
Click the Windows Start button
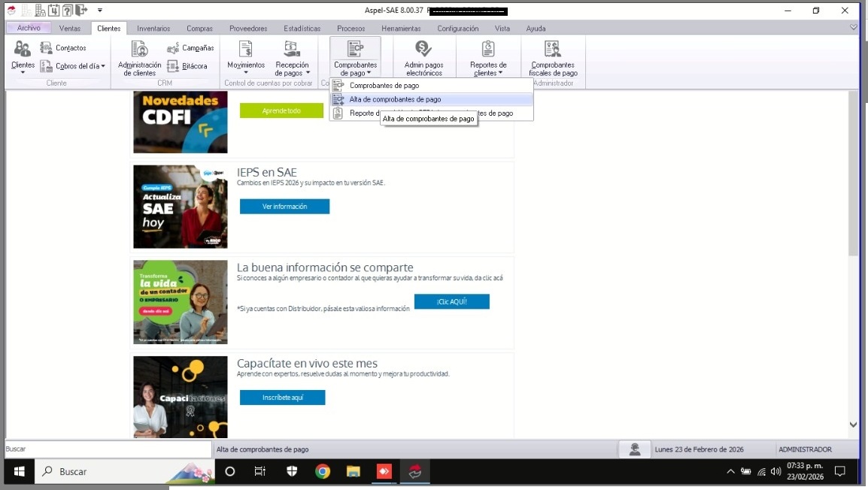point(20,471)
